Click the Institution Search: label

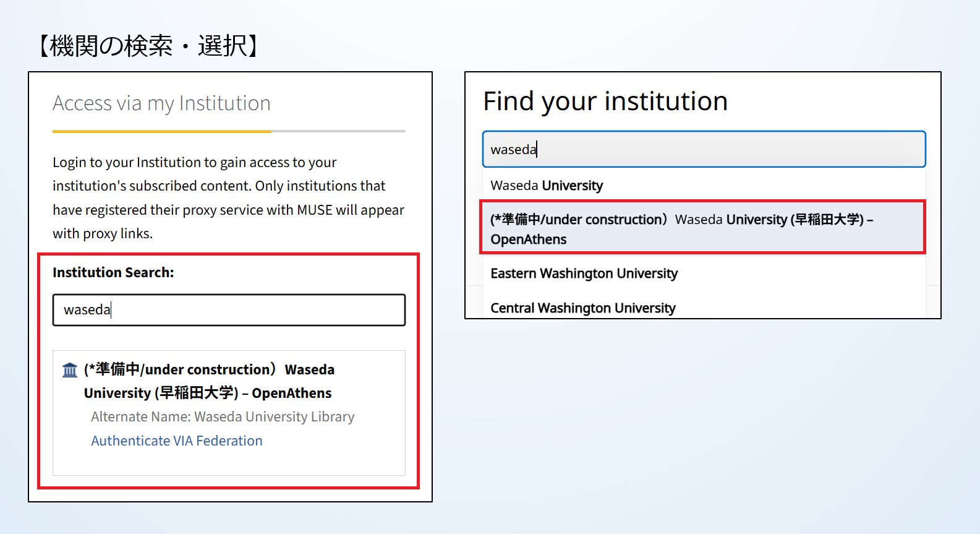(x=113, y=272)
